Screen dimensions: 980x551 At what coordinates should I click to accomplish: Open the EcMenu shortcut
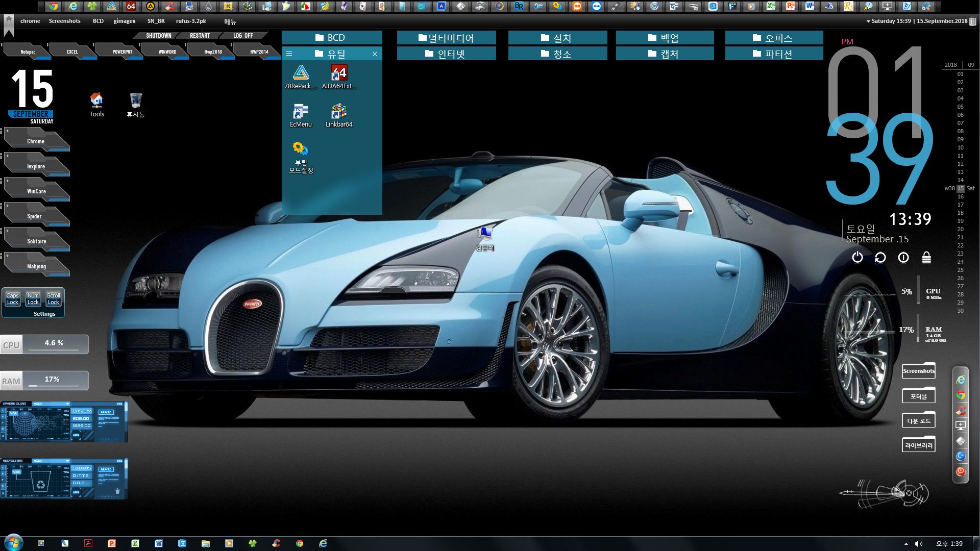[x=301, y=115]
